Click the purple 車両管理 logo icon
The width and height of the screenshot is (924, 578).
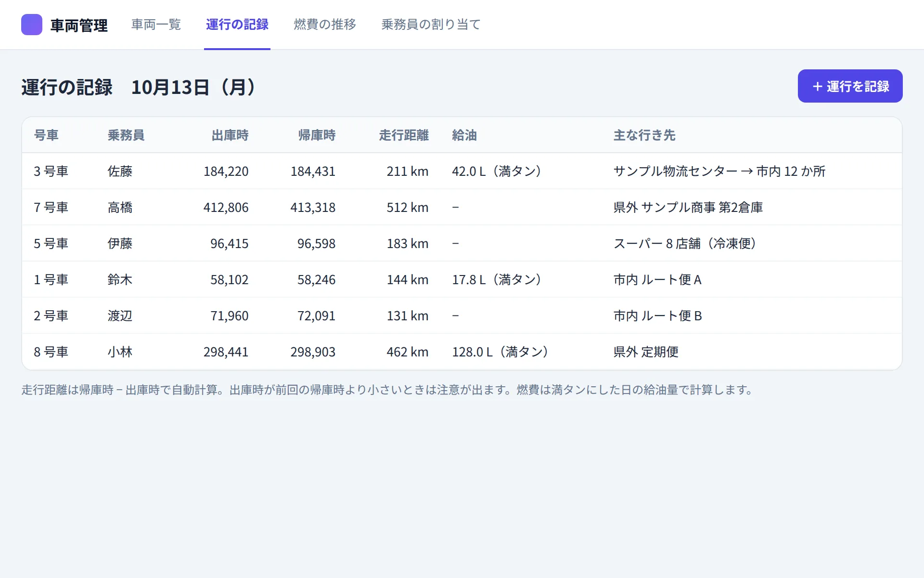pyautogui.click(x=32, y=25)
